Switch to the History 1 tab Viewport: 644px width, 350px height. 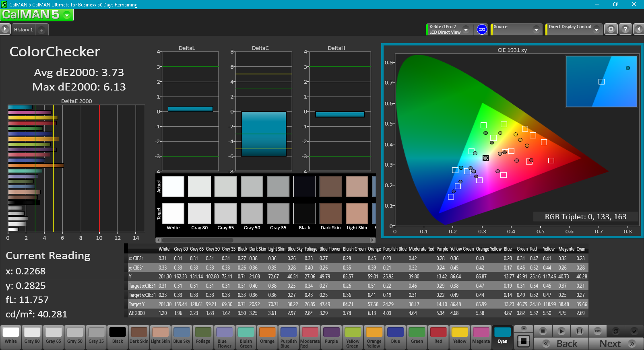tap(23, 30)
